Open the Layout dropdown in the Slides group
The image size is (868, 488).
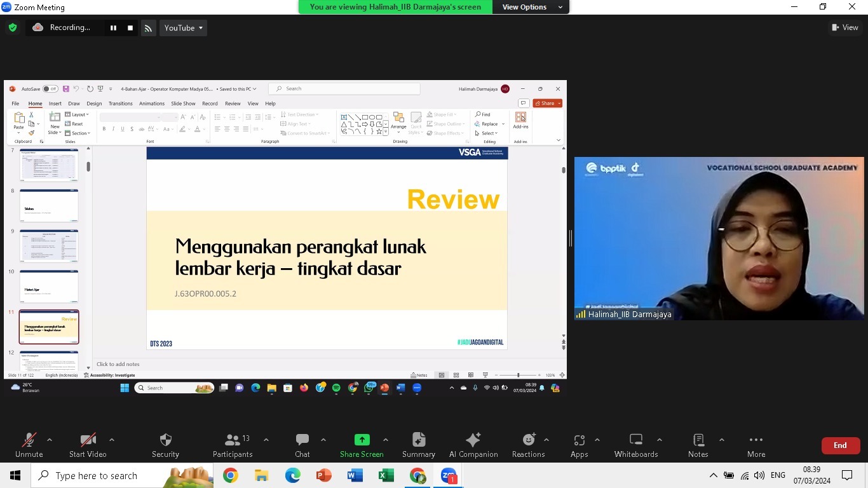[77, 114]
